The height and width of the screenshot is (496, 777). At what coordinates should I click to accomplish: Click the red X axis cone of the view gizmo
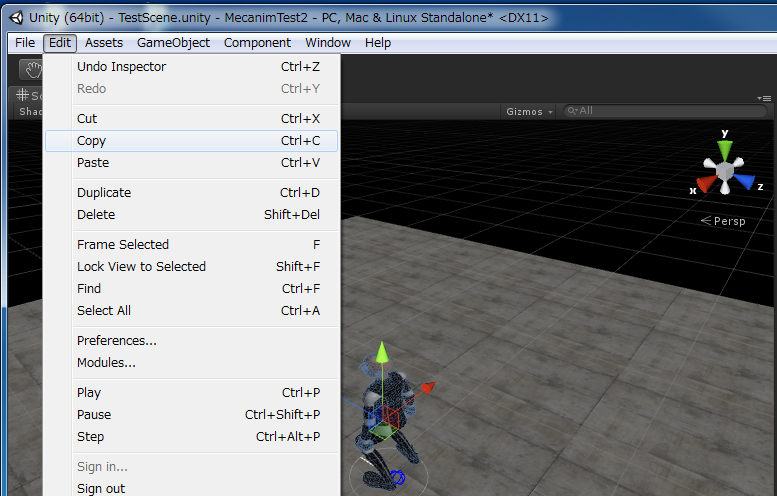(706, 183)
